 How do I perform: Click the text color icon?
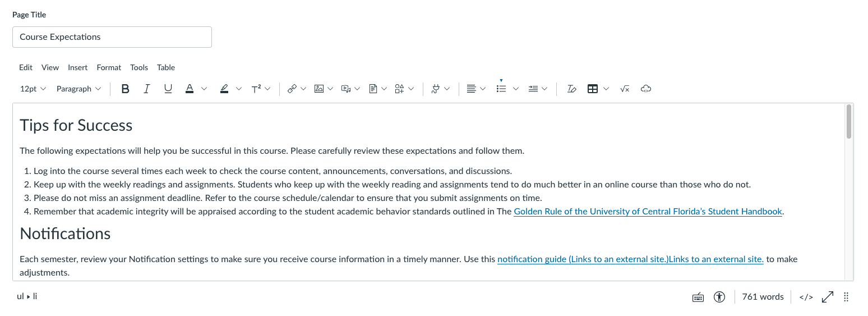[x=190, y=89]
